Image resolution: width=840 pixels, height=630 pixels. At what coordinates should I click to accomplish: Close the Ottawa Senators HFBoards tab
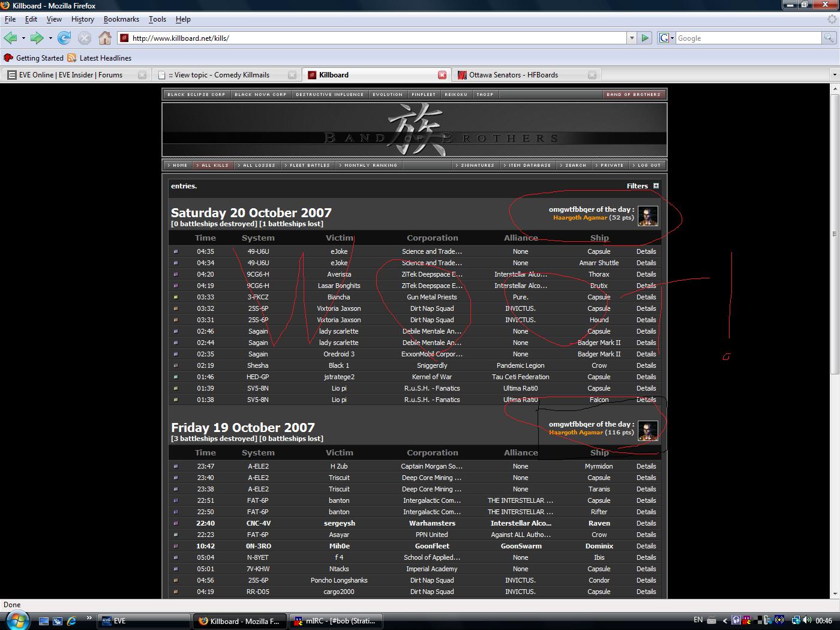(x=592, y=75)
